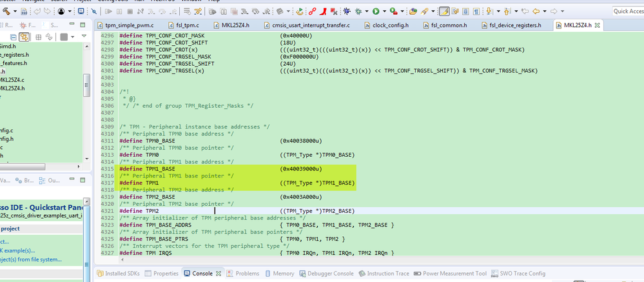Open the Properties tab

pos(161,274)
